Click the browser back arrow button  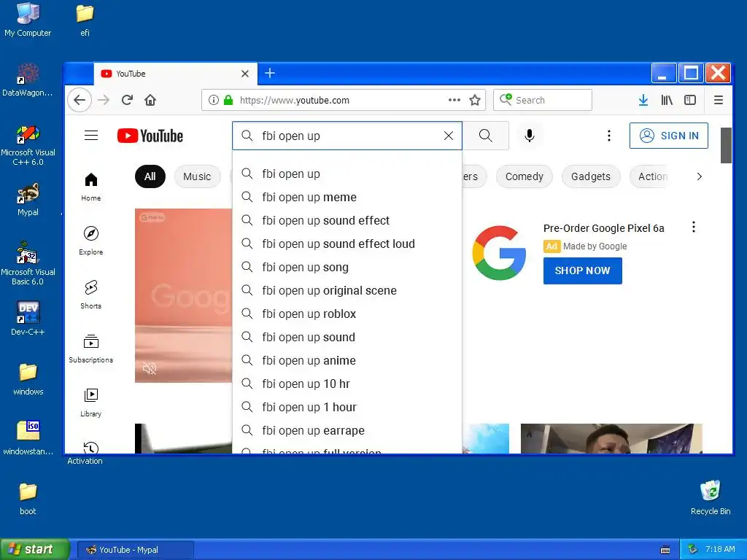79,100
